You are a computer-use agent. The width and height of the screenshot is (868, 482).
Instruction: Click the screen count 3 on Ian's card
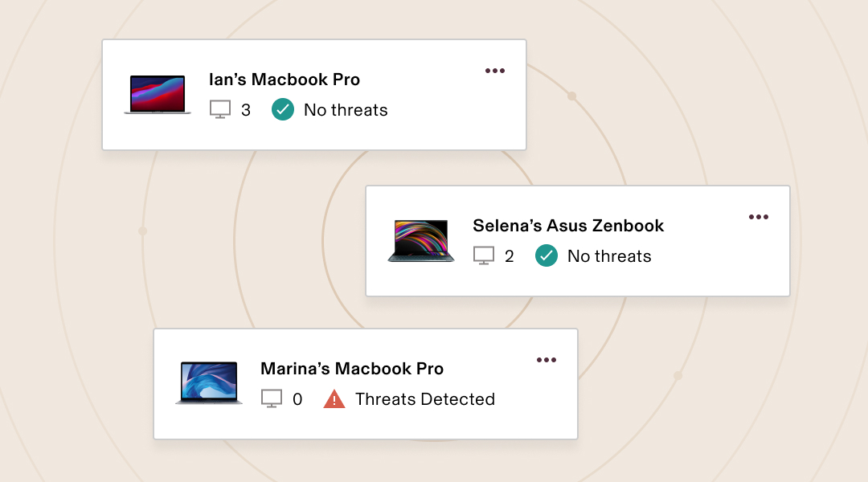[246, 110]
